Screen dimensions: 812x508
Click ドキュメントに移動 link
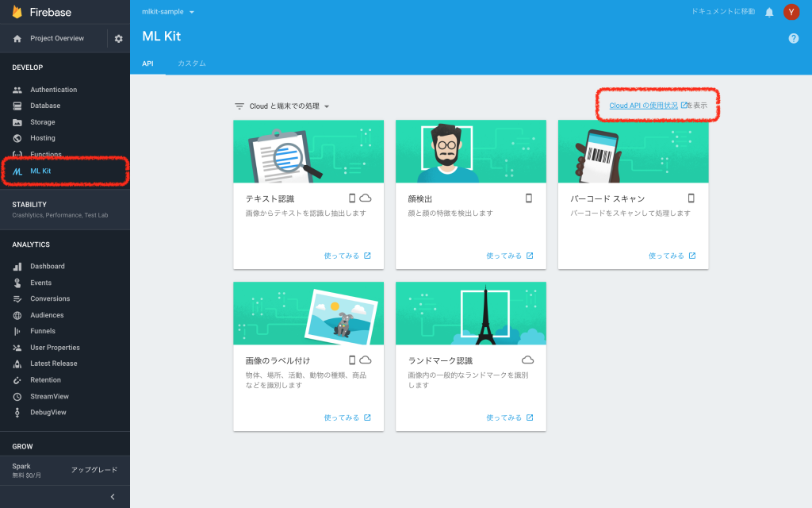pyautogui.click(x=723, y=11)
